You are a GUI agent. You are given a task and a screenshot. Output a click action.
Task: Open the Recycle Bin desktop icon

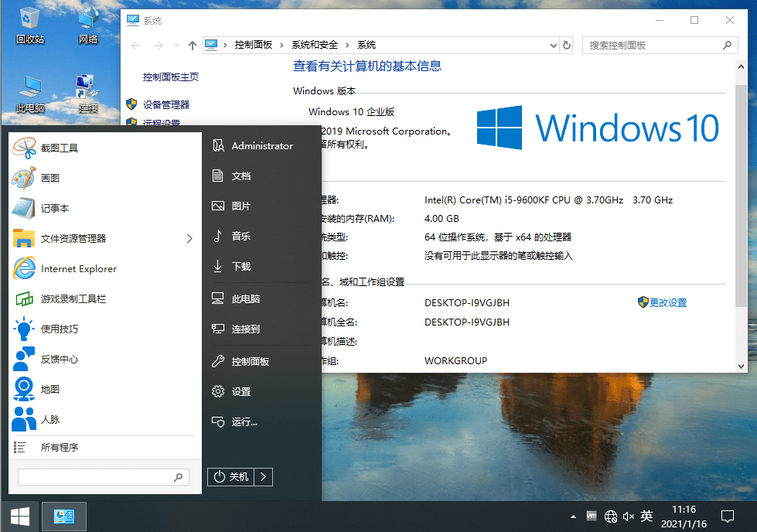30,26
